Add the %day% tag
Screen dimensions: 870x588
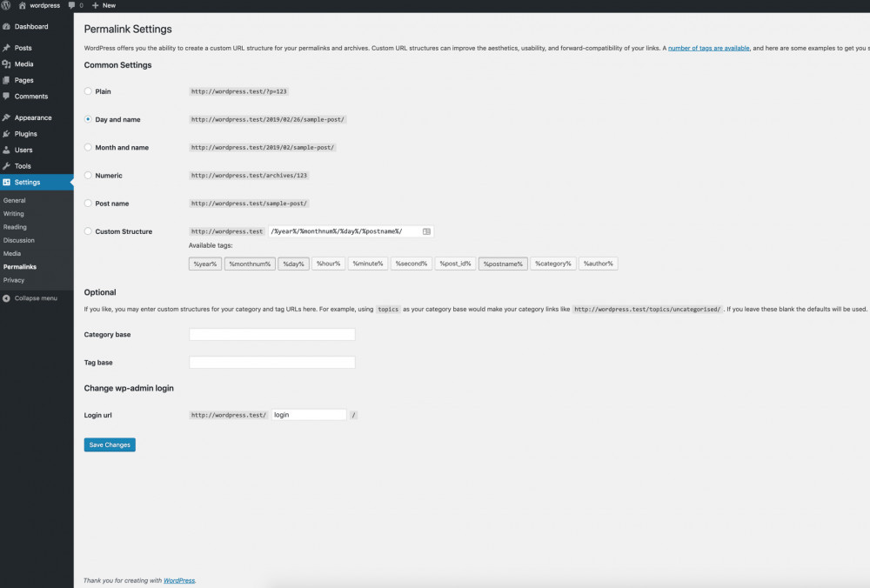[293, 264]
